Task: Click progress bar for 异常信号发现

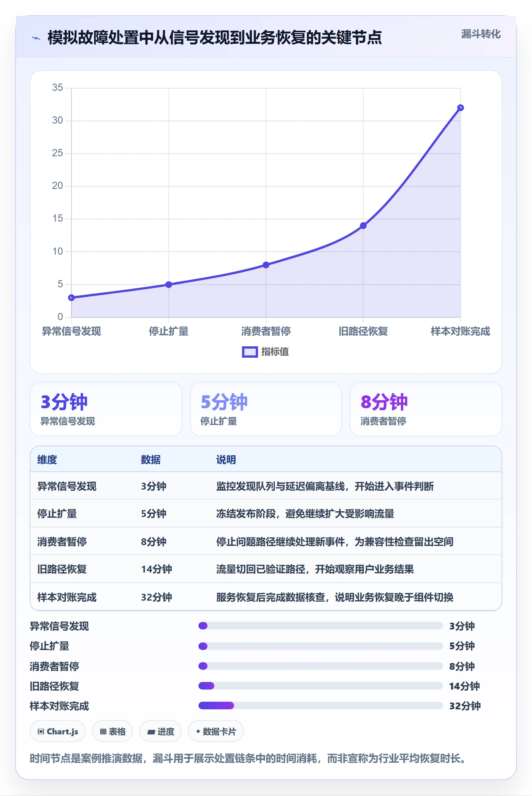Action: coord(321,626)
